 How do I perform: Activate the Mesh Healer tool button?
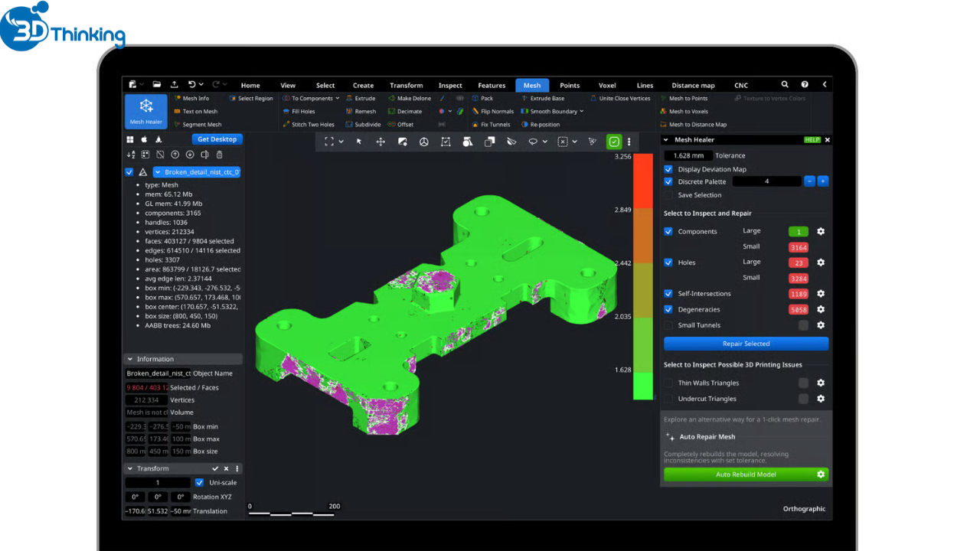pyautogui.click(x=145, y=111)
